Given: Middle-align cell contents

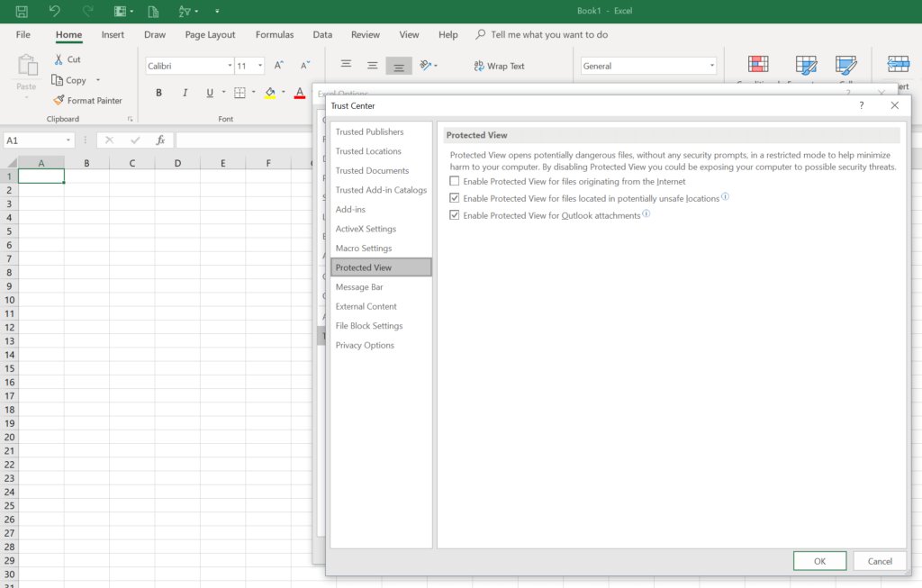Looking at the screenshot, I should (x=372, y=65).
